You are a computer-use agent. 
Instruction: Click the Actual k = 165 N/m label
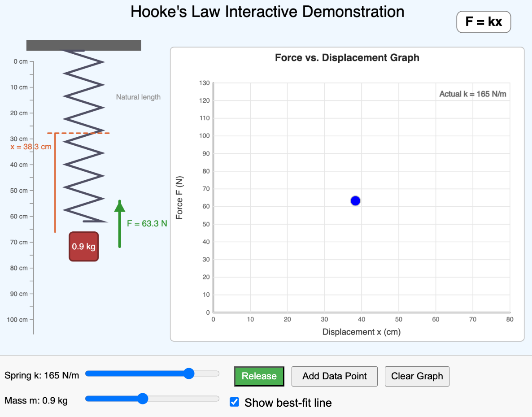(472, 94)
